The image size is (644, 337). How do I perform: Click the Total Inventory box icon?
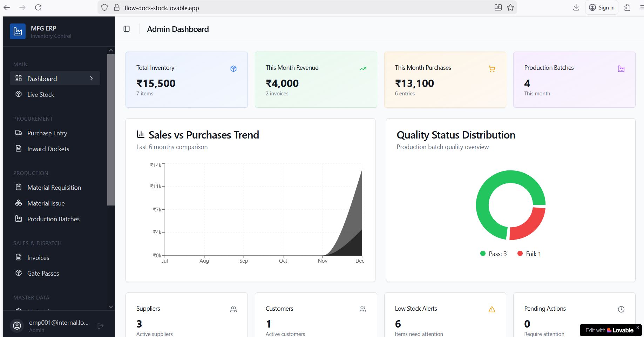point(233,69)
